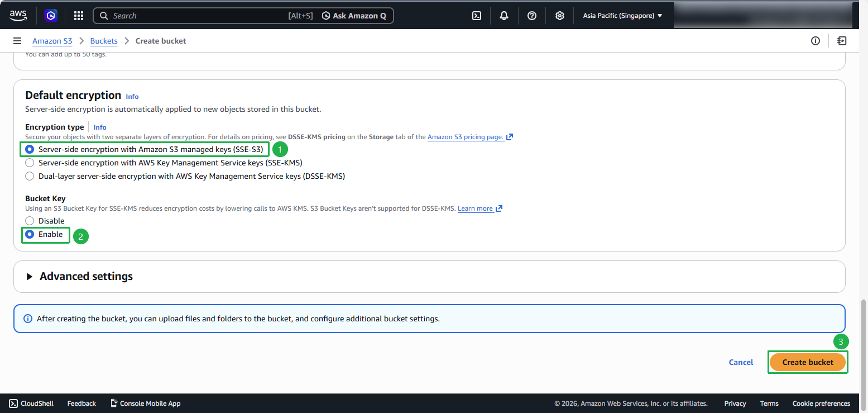
Task: Open Cookie preferences in the footer
Action: (x=821, y=403)
